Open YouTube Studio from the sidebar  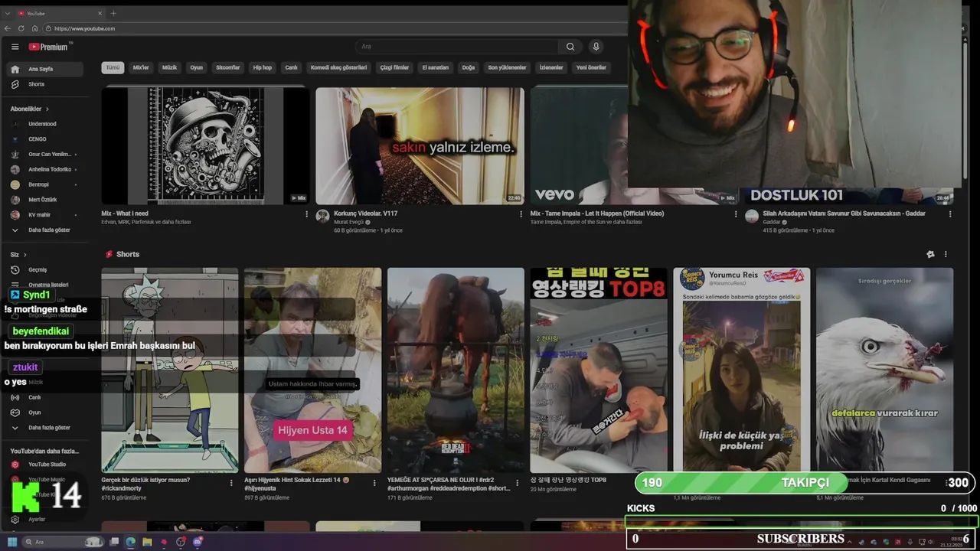click(45, 465)
